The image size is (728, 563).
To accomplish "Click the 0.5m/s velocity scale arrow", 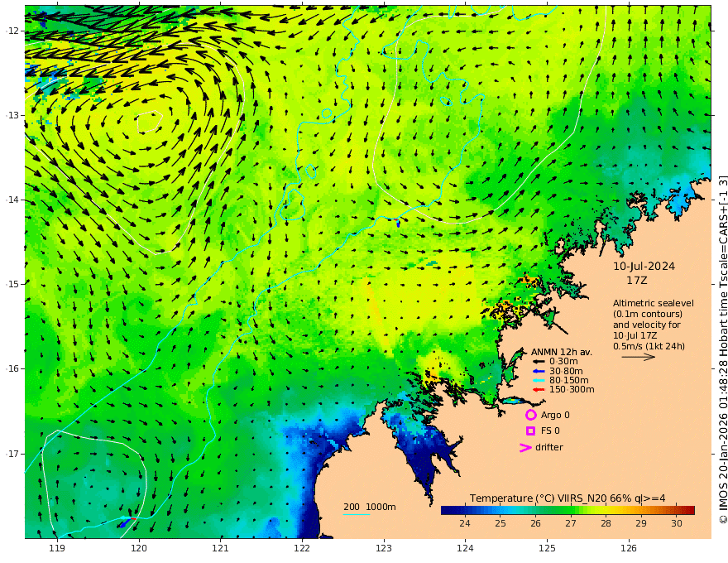I will [639, 357].
